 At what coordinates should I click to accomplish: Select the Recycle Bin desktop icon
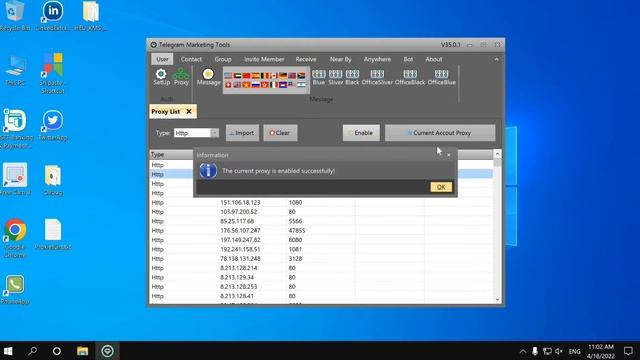tap(15, 16)
